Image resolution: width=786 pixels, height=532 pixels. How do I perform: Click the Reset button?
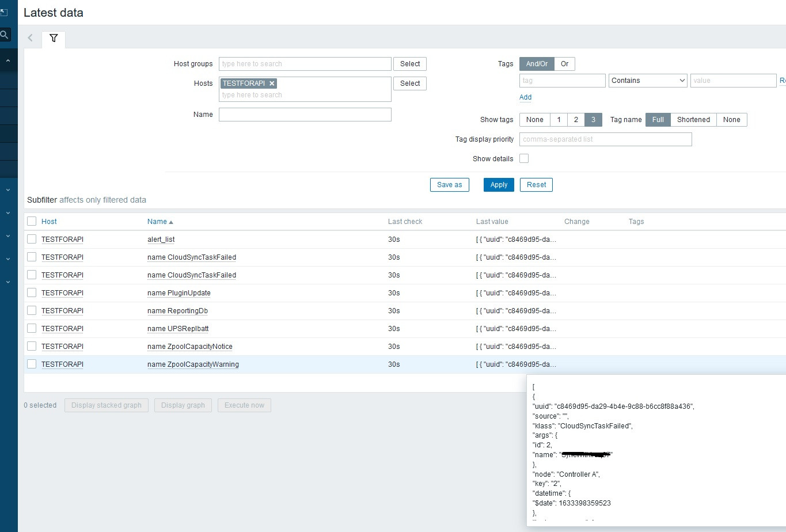536,185
